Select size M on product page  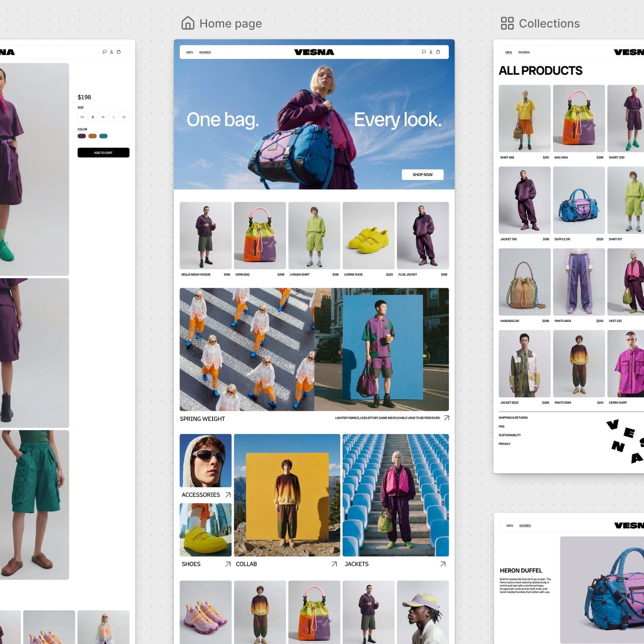[x=103, y=117]
